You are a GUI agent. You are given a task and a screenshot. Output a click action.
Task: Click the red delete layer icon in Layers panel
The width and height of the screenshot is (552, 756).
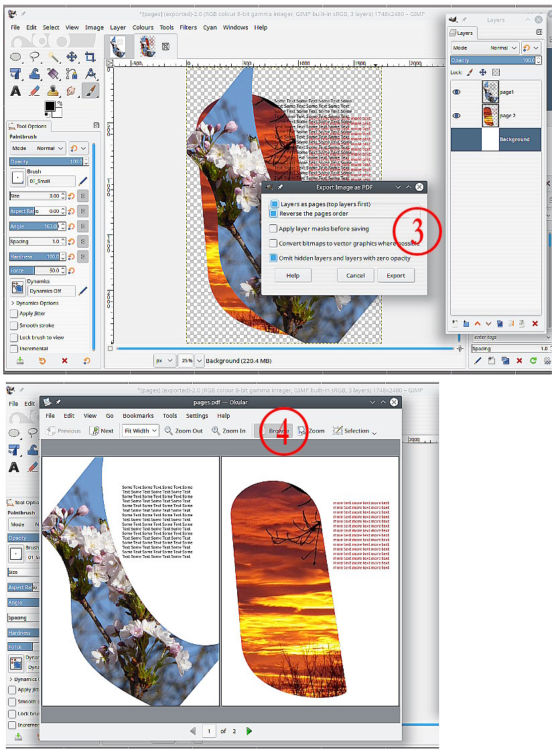tap(535, 323)
